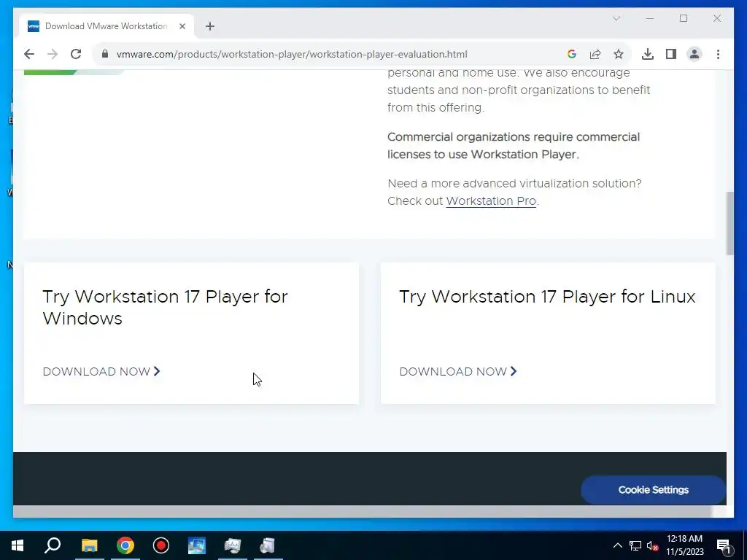Click the browser forward arrow
The height and width of the screenshot is (560, 747).
click(53, 54)
